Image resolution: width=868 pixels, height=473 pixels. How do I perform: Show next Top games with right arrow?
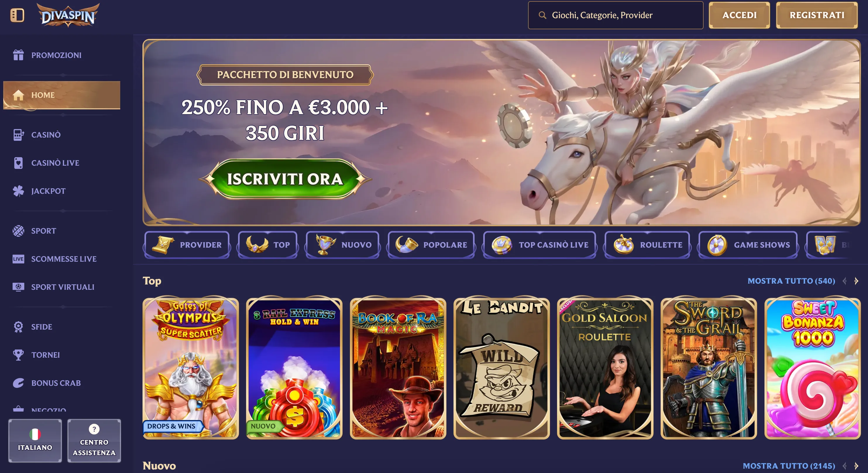click(856, 281)
